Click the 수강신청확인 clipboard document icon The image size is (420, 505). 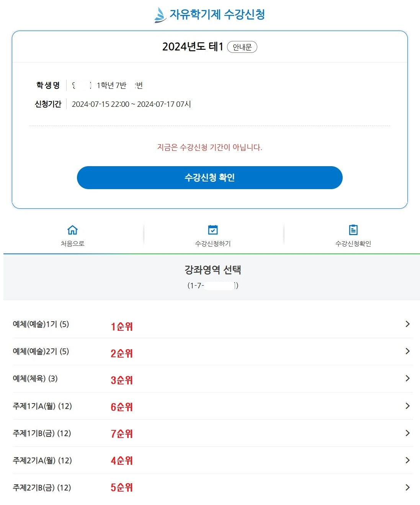(x=353, y=229)
